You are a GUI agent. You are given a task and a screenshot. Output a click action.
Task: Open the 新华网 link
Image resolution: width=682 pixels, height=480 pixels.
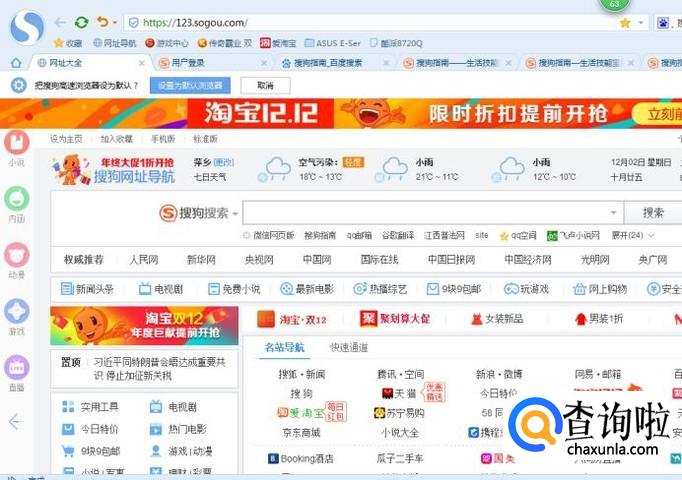[201, 260]
